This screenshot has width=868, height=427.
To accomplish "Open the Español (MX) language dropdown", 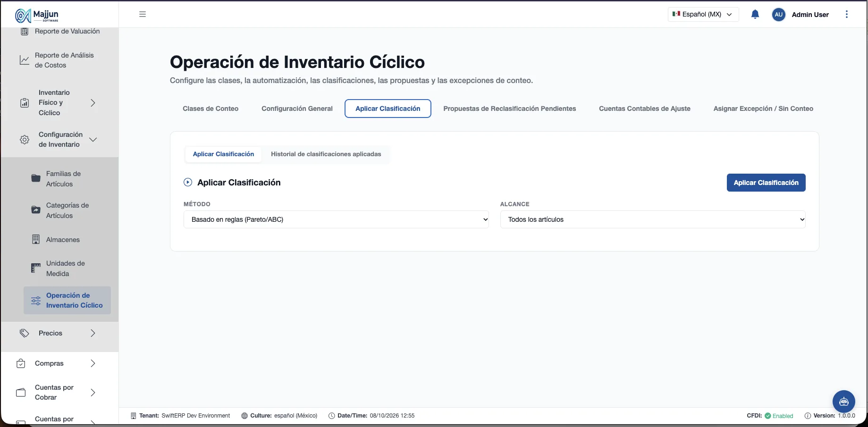I will (x=703, y=14).
